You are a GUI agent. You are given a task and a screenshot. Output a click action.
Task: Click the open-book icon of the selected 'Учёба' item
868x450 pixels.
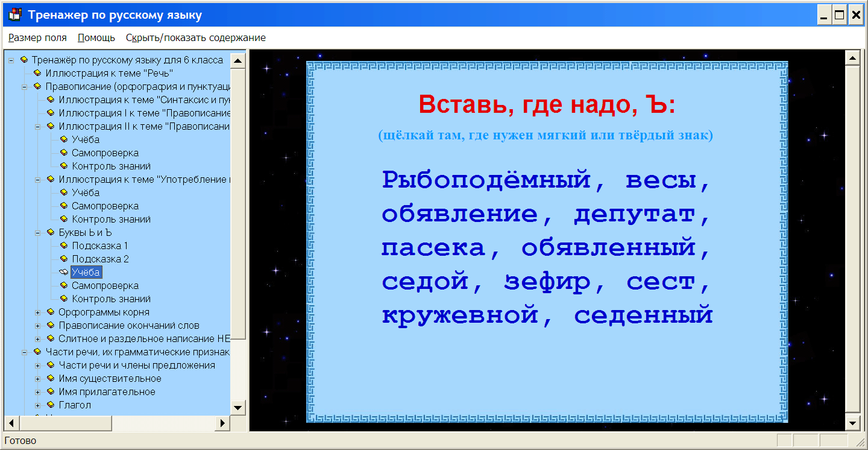(64, 272)
